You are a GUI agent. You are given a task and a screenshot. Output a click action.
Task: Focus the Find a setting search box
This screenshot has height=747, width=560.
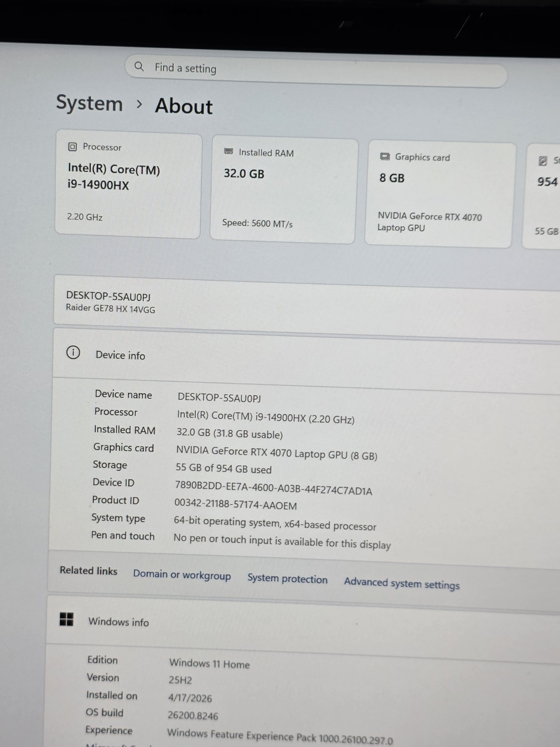click(316, 70)
